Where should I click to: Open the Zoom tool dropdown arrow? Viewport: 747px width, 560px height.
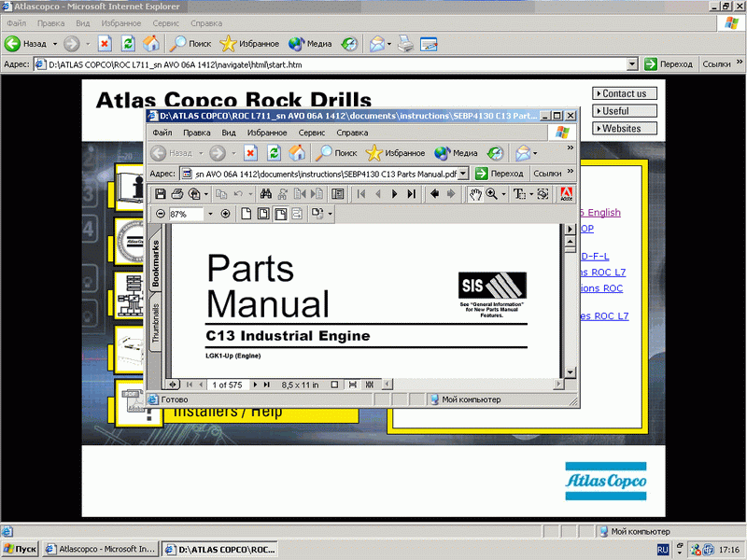click(x=504, y=194)
